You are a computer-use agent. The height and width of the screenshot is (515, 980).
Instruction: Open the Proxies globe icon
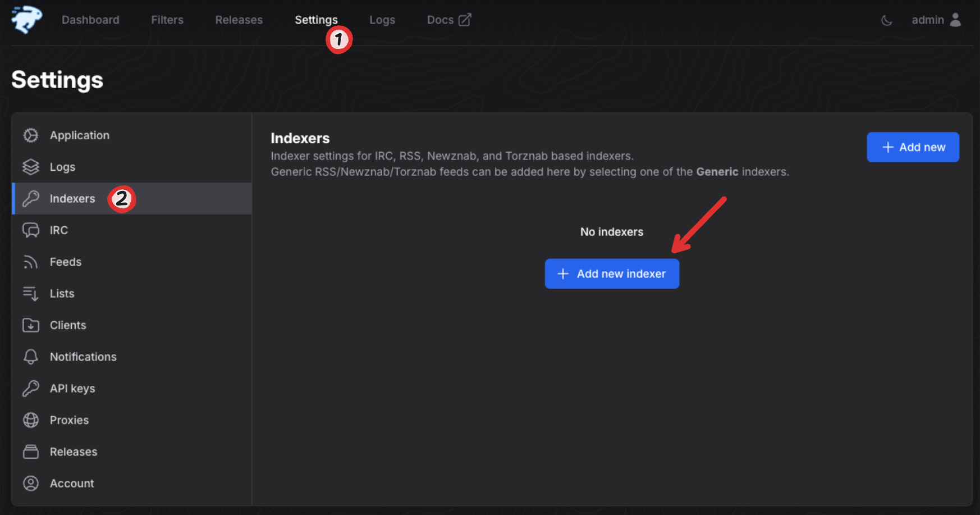click(x=31, y=420)
